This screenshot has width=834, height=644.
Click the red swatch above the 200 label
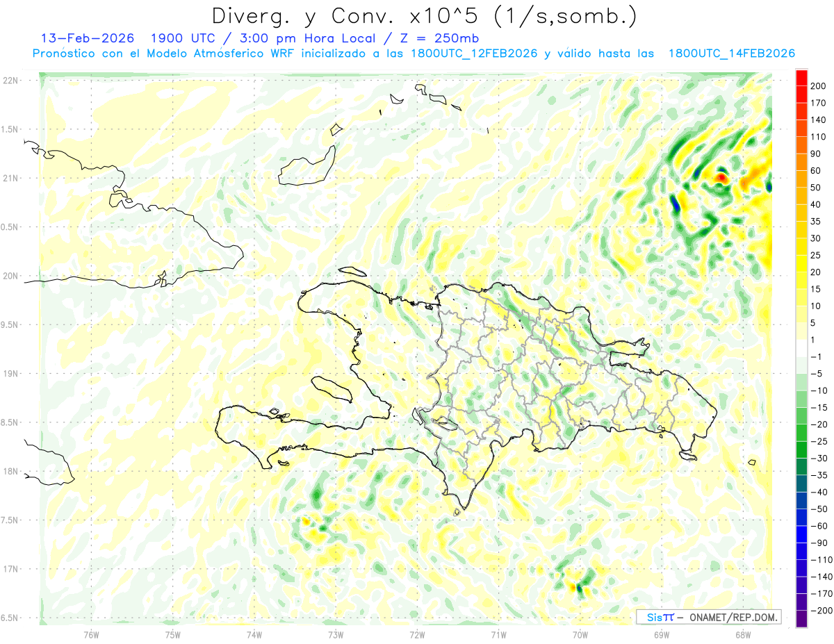coord(801,77)
